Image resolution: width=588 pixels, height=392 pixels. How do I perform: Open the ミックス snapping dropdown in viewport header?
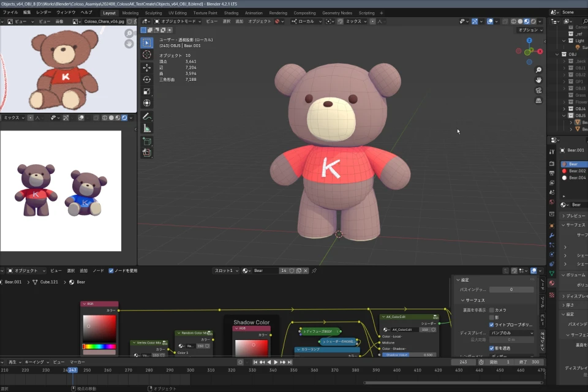(x=355, y=21)
